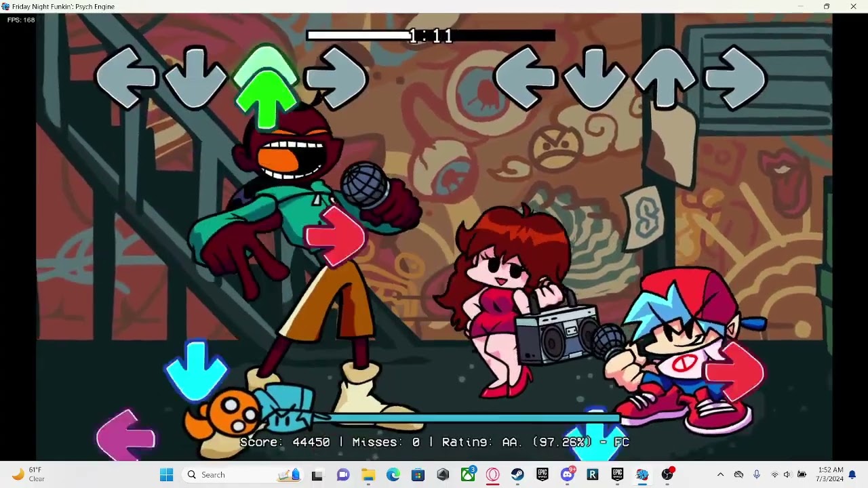This screenshot has width=868, height=488.
Task: Click the blue down note in opponent's lane
Action: (x=196, y=371)
